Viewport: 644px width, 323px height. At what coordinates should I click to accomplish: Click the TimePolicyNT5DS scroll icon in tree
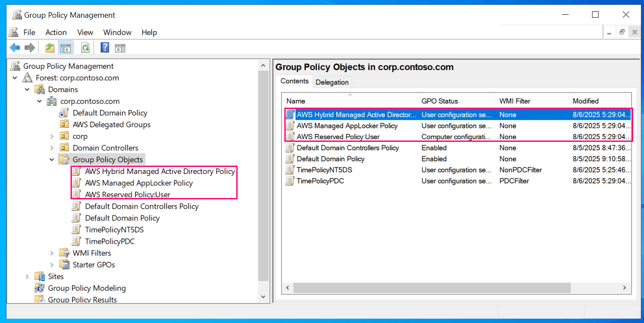click(x=77, y=230)
